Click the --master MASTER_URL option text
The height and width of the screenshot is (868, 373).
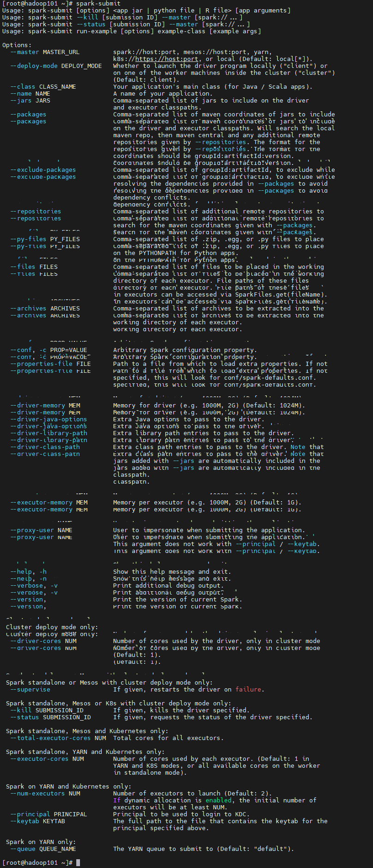pyautogui.click(x=45, y=52)
